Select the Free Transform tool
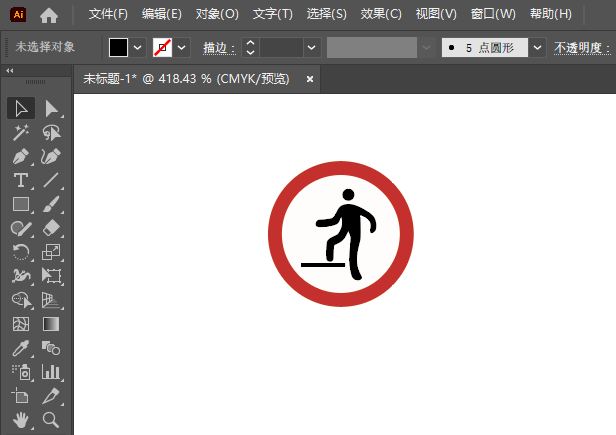This screenshot has width=616, height=435. point(51,276)
